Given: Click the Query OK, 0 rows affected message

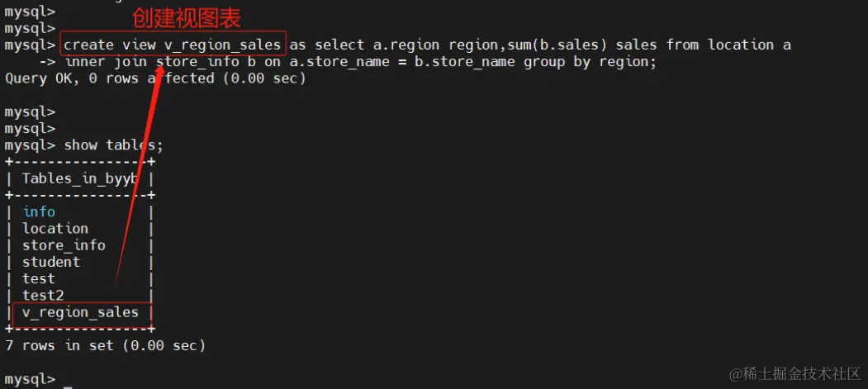Looking at the screenshot, I should [x=155, y=78].
